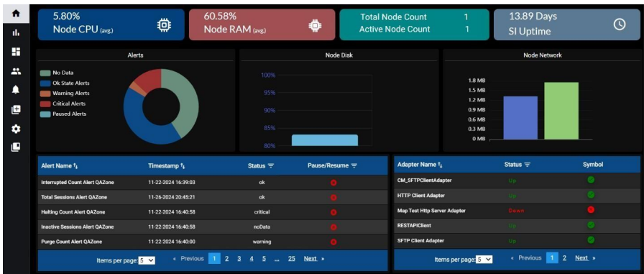
Task: Toggle pause for Purge Count Alert QAZone
Action: pyautogui.click(x=333, y=242)
